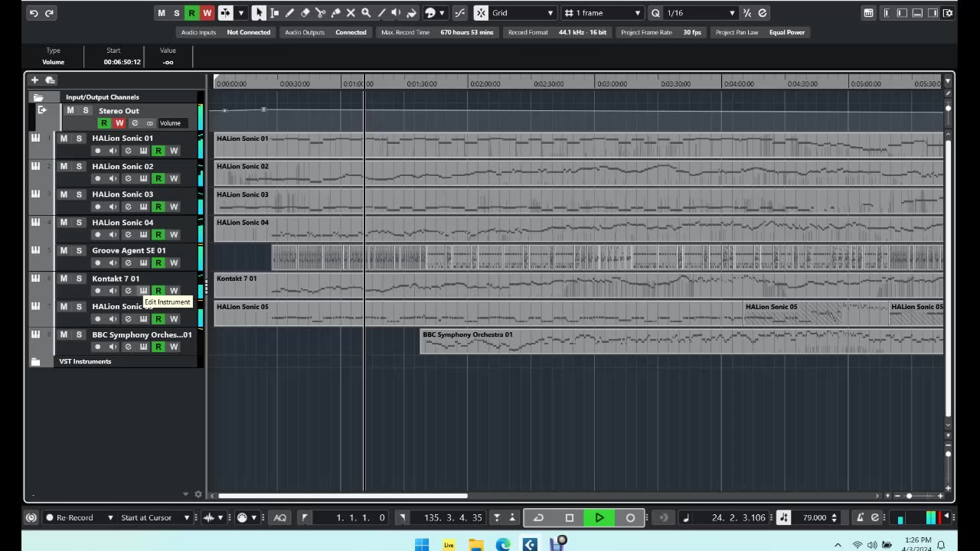Select the Line tool
Viewport: 980px width, 551px height.
click(x=381, y=13)
